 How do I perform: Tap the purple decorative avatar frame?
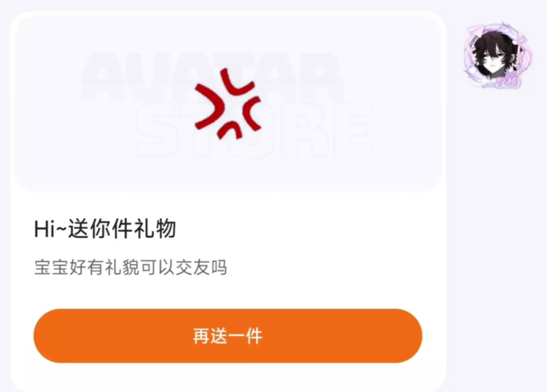497,55
